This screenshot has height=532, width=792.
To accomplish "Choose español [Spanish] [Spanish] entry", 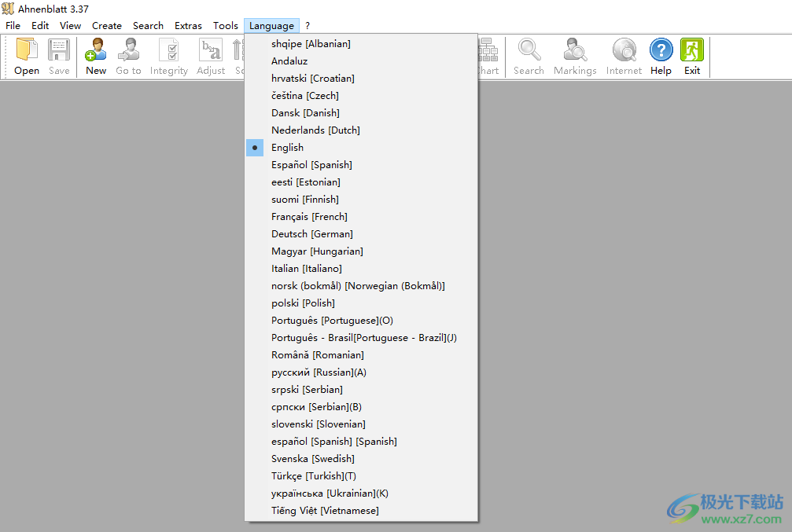I will pos(361,441).
